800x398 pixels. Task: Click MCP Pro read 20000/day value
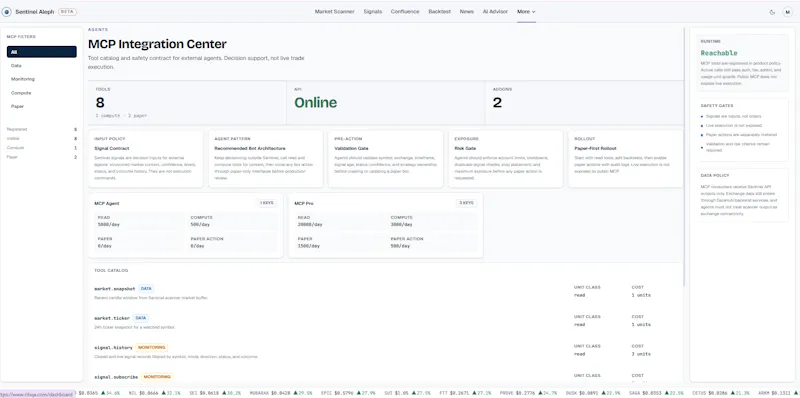(x=310, y=225)
